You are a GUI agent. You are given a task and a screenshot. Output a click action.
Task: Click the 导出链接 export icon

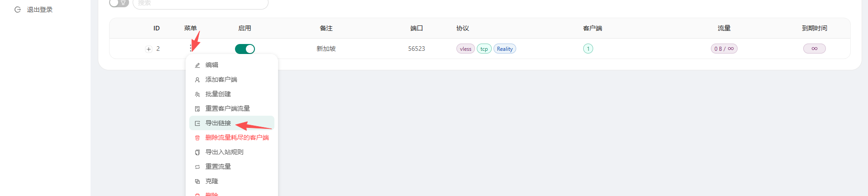point(197,123)
